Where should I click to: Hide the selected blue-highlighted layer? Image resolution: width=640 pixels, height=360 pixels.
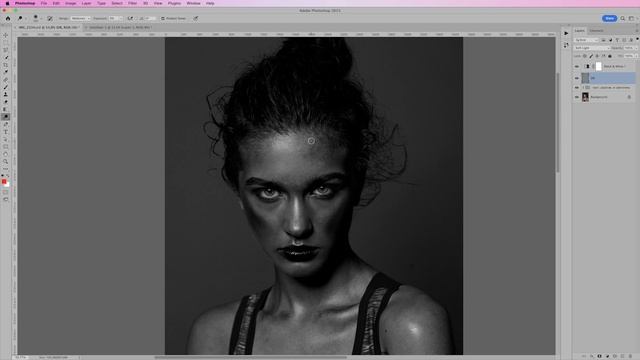click(x=577, y=78)
